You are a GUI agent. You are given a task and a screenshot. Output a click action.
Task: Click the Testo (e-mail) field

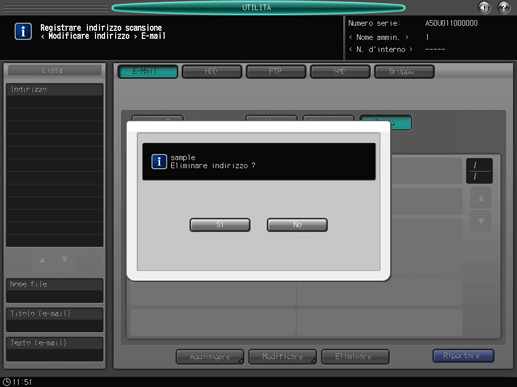click(54, 349)
